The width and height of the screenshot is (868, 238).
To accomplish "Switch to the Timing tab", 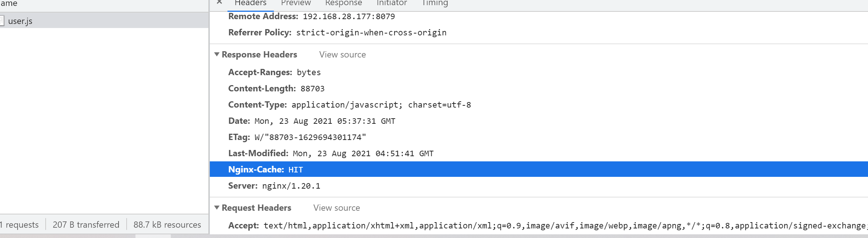I will tap(434, 3).
